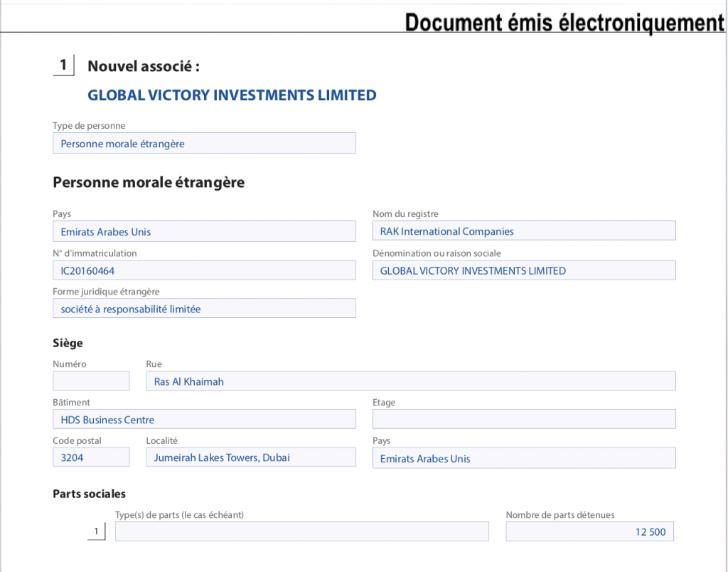Click the empty Numéro field
The width and height of the screenshot is (728, 572).
coord(91,381)
